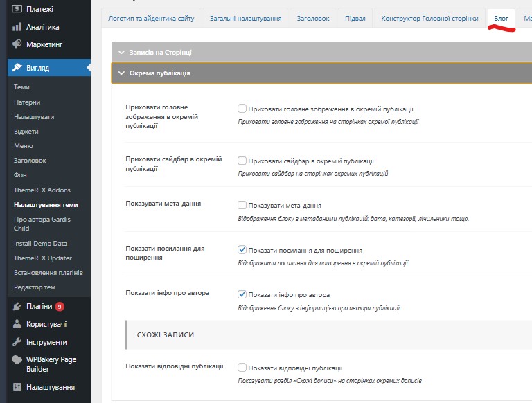Click the Платежі payments icon
Image resolution: width=532 pixels, height=403 pixels.
tap(17, 9)
